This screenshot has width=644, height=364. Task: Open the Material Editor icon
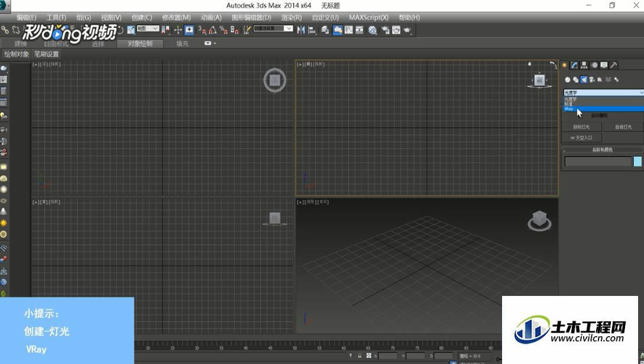tap(373, 30)
